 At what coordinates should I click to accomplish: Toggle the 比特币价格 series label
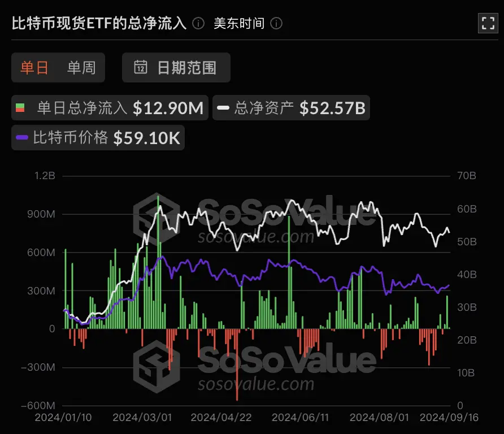(x=70, y=137)
